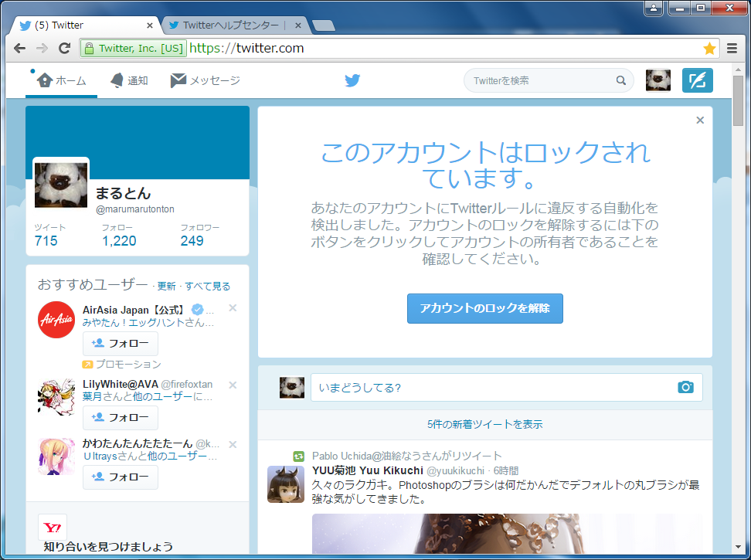
Task: Click the camera icon in the tweet box
Action: (685, 387)
